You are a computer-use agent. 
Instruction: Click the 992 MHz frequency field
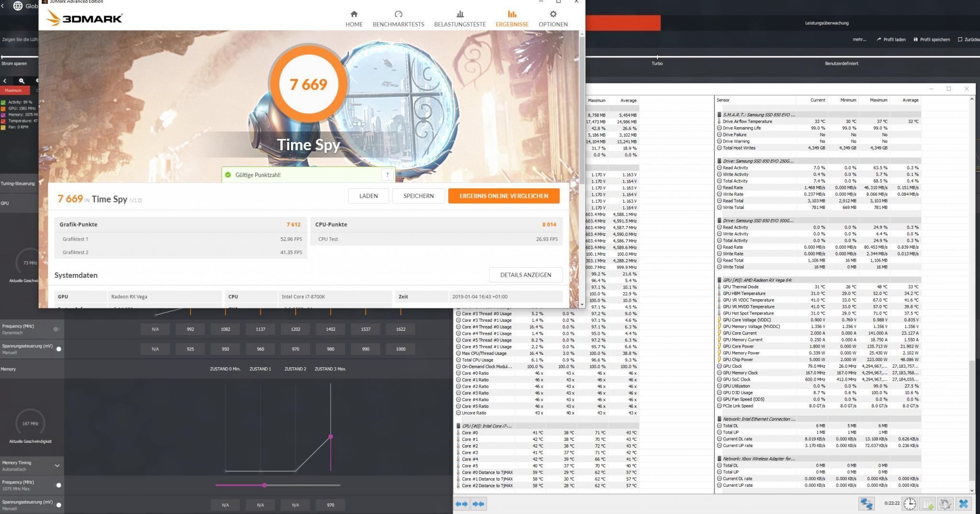click(190, 329)
